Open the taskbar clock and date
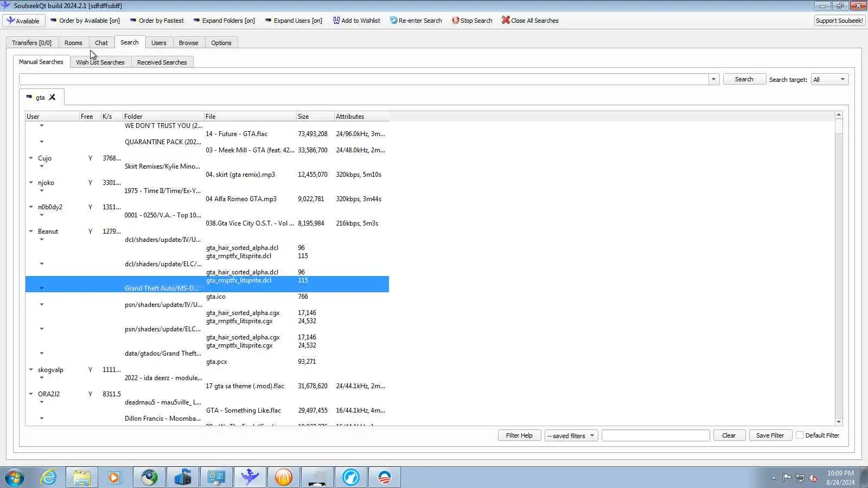This screenshot has width=868, height=488. click(x=840, y=478)
